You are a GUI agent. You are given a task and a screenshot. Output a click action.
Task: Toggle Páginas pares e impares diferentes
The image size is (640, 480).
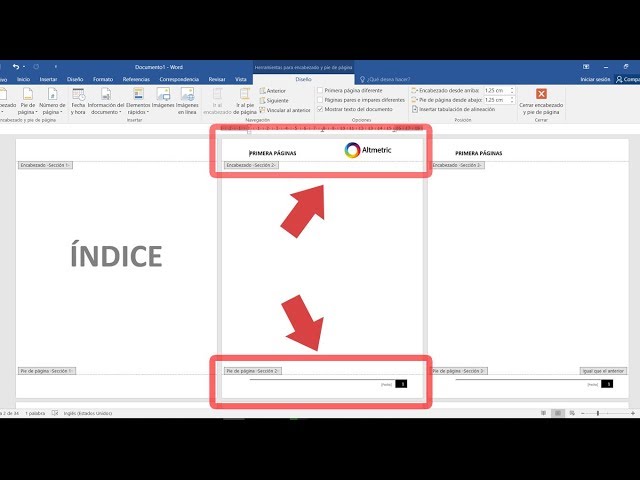[320, 100]
